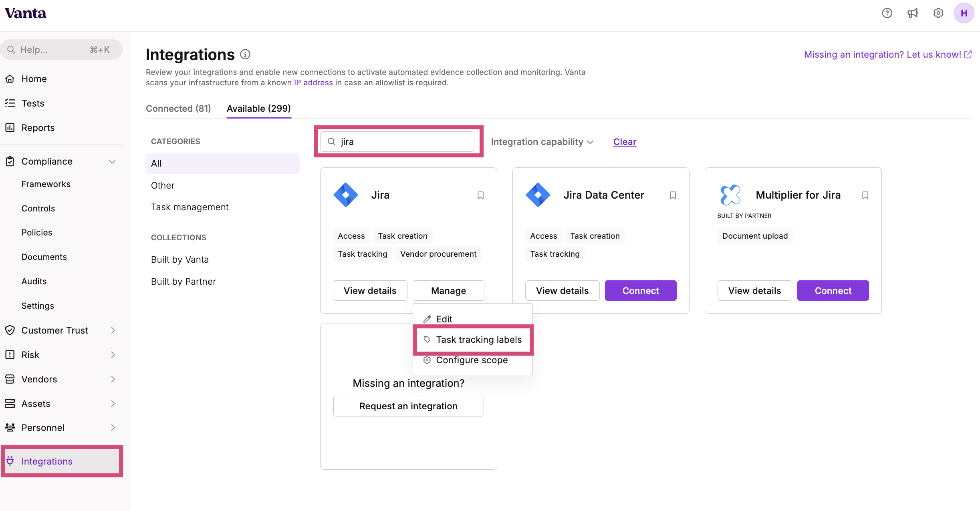Choose Configure scope menu item

(473, 360)
